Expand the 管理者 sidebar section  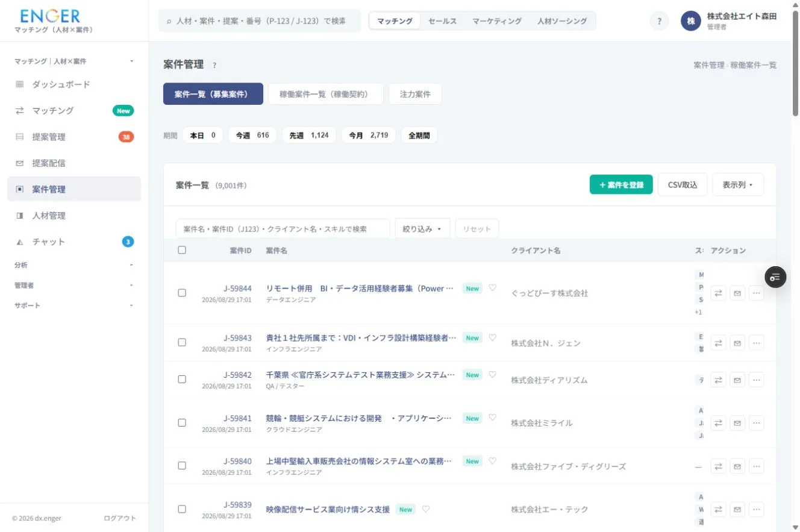point(74,285)
